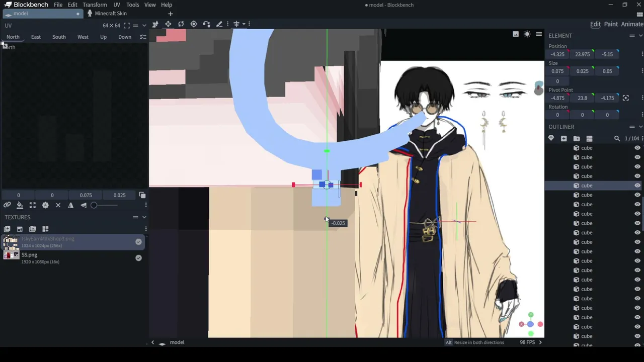Viewport: 644px width, 362px height.
Task: Select the East UV face tab
Action: 36,37
